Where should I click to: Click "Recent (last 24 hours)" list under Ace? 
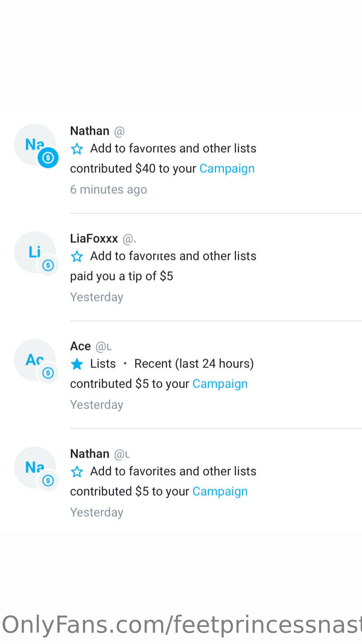pos(194,364)
